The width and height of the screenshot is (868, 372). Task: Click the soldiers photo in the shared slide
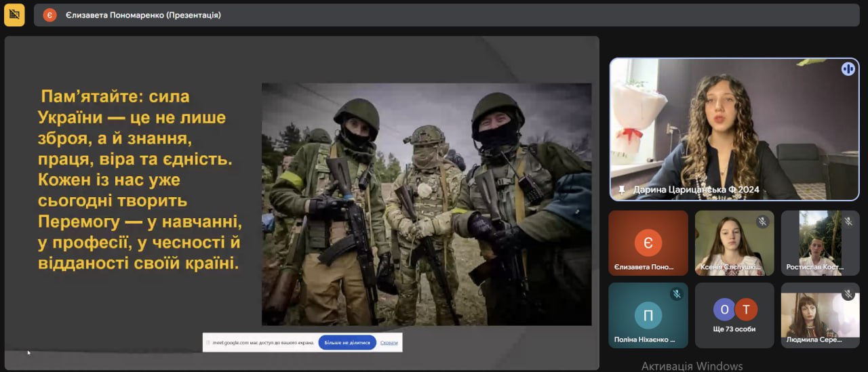coord(426,203)
